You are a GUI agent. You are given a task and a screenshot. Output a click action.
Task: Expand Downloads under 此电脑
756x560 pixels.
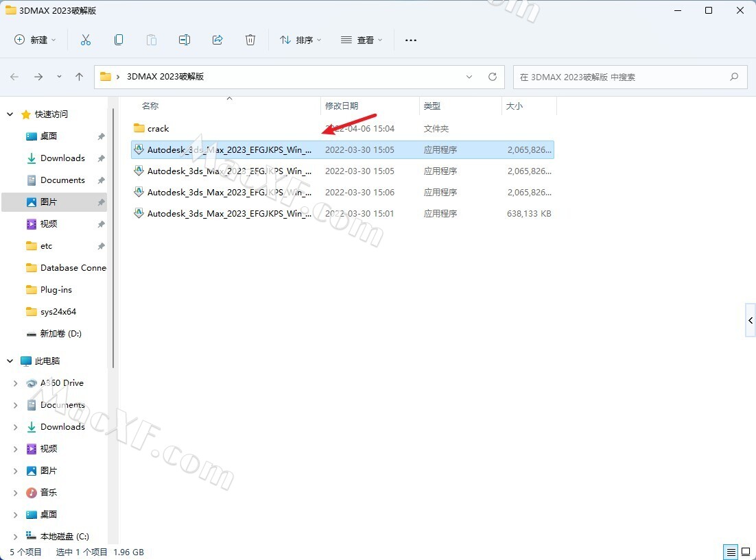(x=15, y=427)
